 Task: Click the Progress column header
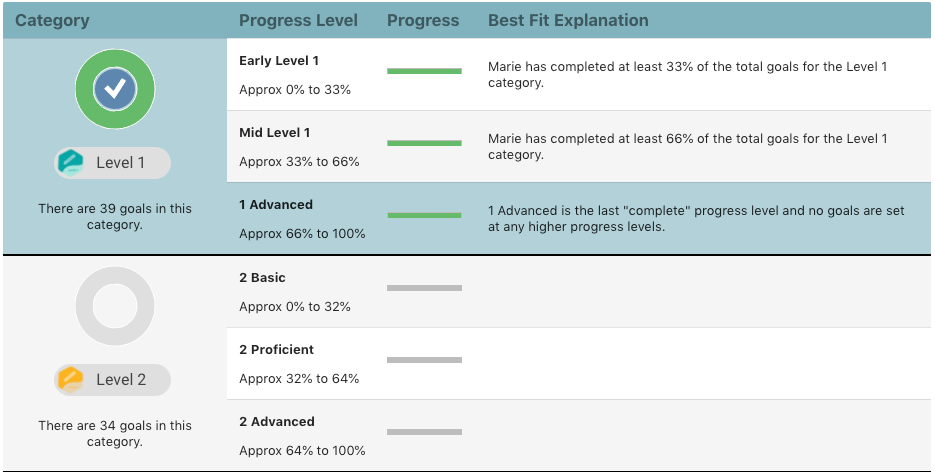[423, 20]
